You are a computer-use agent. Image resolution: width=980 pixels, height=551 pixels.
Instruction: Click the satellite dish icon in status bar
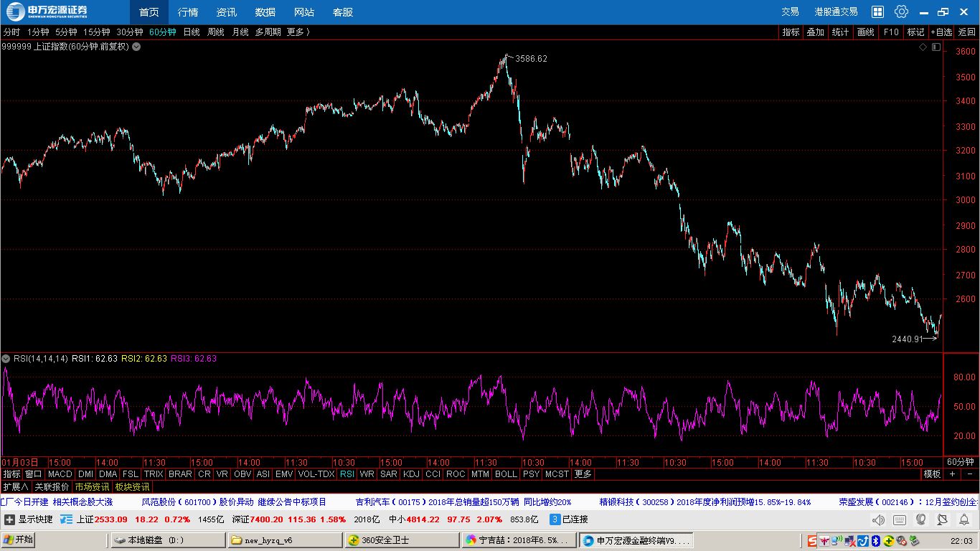(x=942, y=519)
